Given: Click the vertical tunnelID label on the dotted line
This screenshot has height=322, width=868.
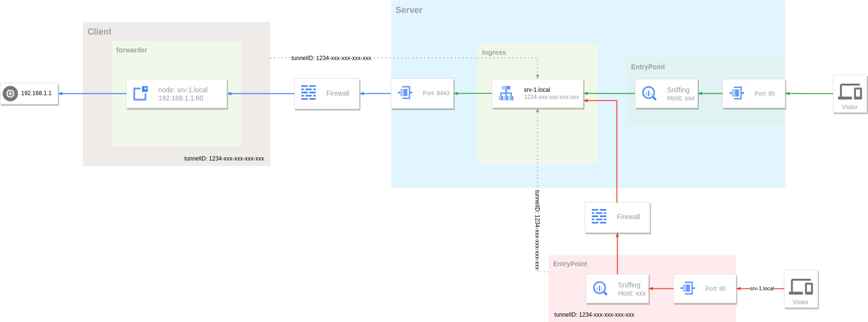Looking at the screenshot, I should pos(537,230).
